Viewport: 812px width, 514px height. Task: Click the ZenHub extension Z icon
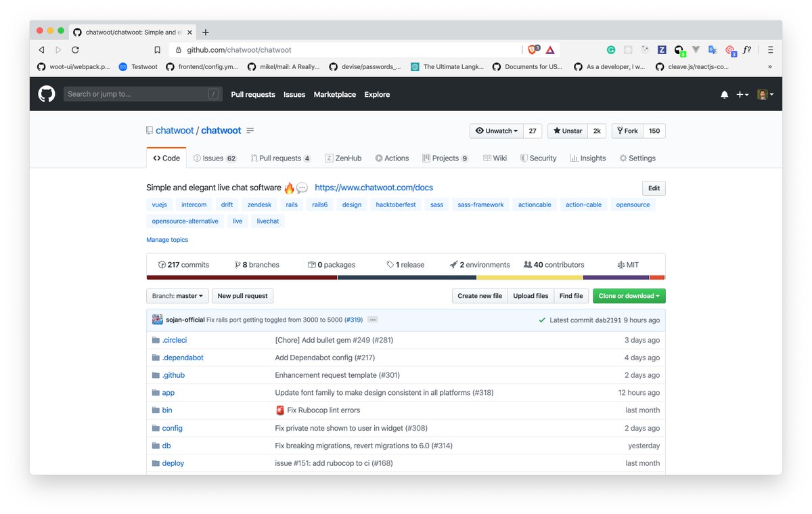click(x=662, y=50)
